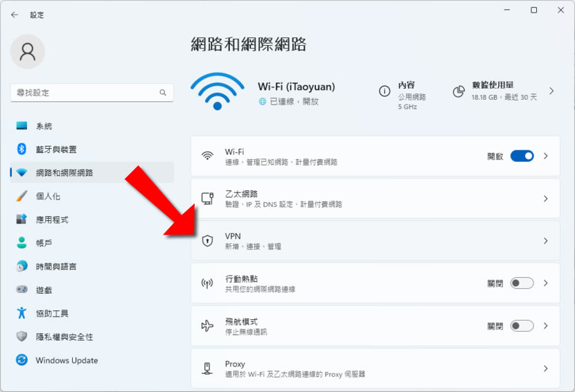
Task: Open Proxy via its chevron
Action: click(546, 368)
